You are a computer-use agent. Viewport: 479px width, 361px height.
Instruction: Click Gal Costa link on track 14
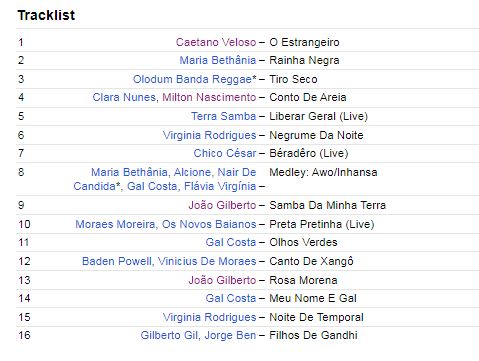[x=231, y=298]
